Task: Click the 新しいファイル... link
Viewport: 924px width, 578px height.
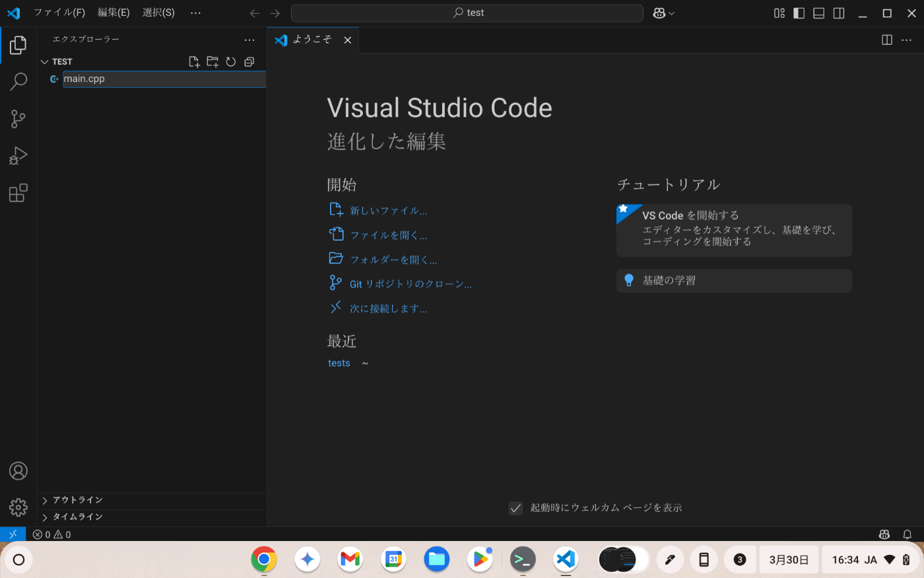Action: pos(388,211)
